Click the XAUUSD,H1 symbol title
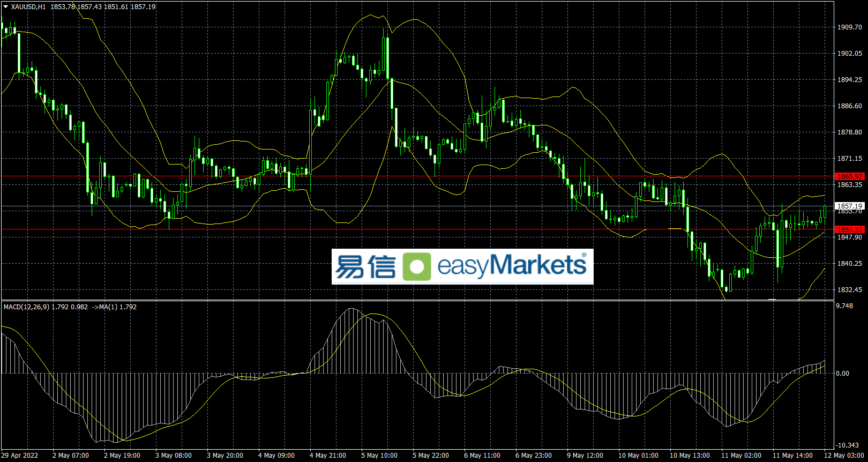The width and height of the screenshot is (868, 462). [28, 7]
